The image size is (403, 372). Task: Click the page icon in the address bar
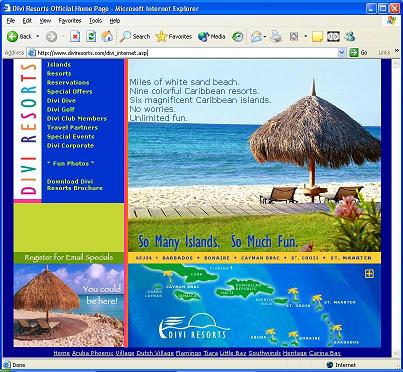pyautogui.click(x=32, y=53)
